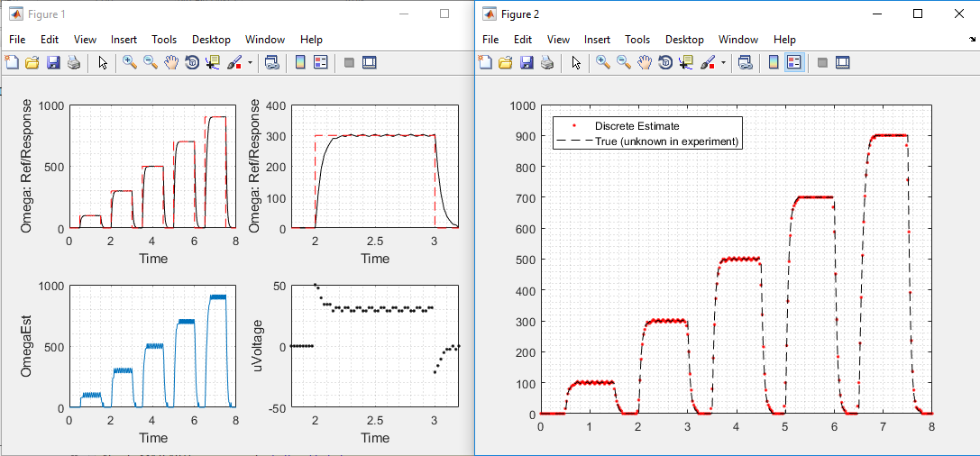980x456 pixels.
Task: Open Window menu in Figure 2
Action: 738,40
